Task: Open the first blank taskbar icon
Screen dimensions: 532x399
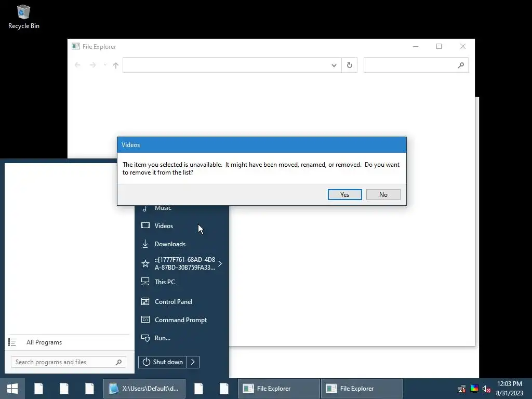Action: click(38, 389)
